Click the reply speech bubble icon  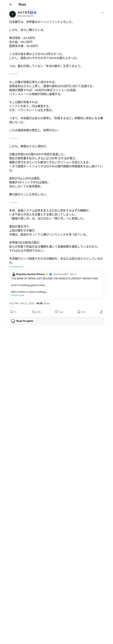(12, 312)
